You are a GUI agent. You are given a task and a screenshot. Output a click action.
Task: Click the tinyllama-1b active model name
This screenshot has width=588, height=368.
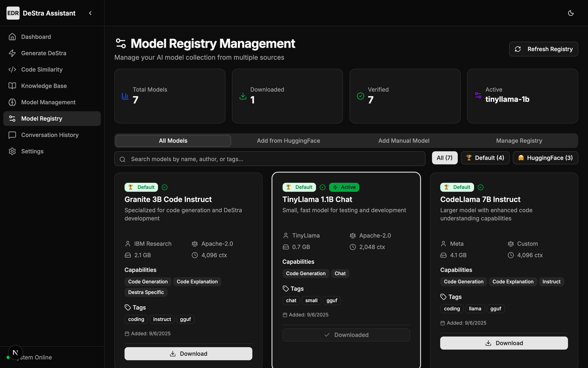click(x=507, y=99)
